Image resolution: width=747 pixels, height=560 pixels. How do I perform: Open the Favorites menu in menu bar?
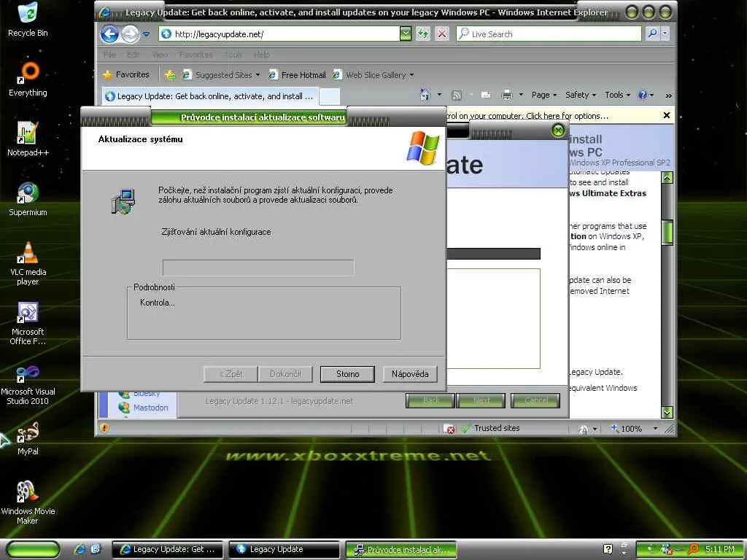click(196, 55)
